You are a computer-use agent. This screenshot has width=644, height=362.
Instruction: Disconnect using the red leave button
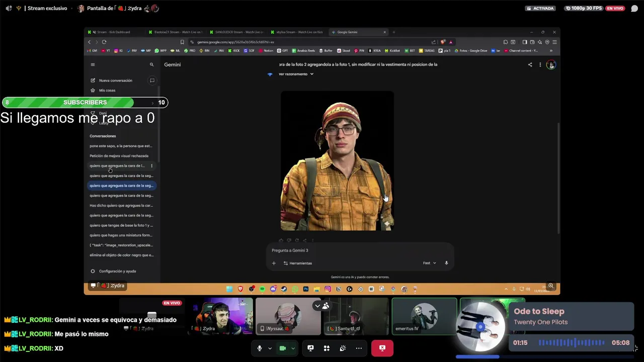382,348
